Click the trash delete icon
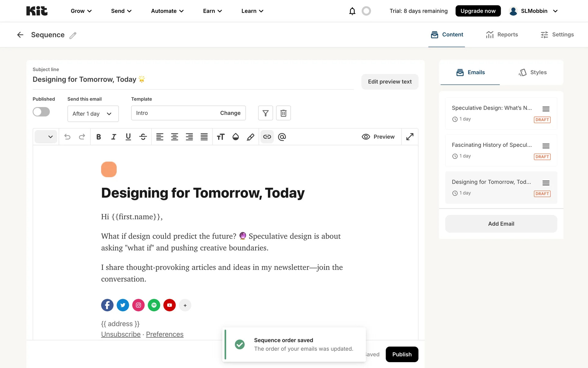 283,113
